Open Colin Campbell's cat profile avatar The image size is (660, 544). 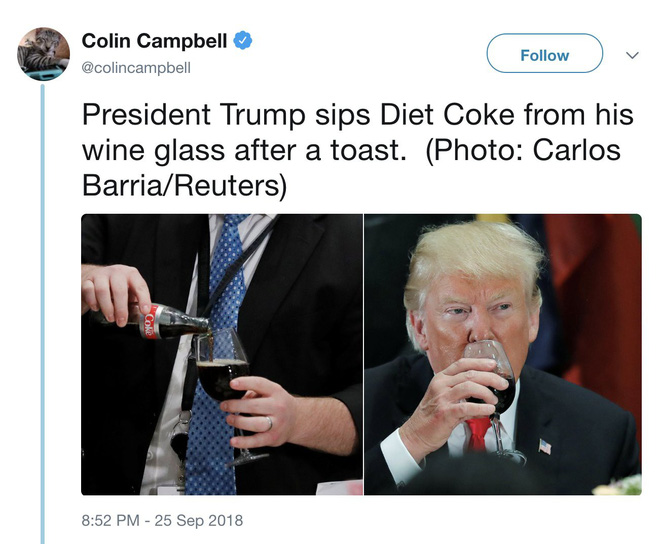tap(43, 54)
